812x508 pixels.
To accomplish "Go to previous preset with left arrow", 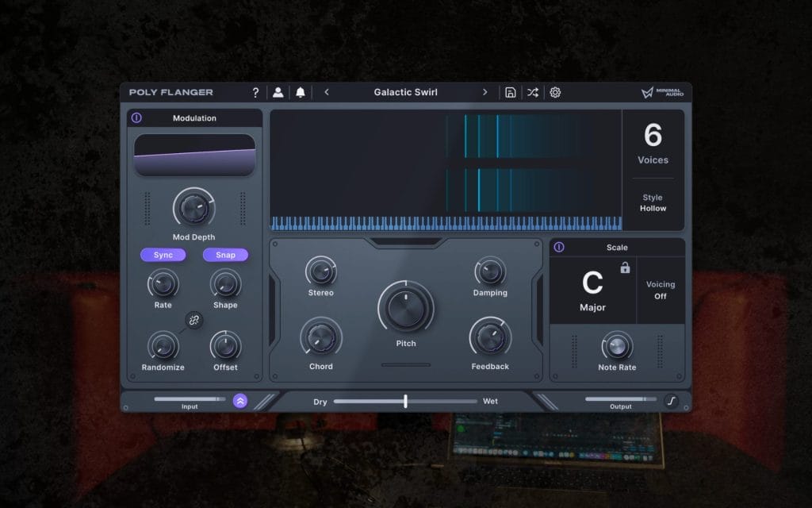I will [x=327, y=92].
